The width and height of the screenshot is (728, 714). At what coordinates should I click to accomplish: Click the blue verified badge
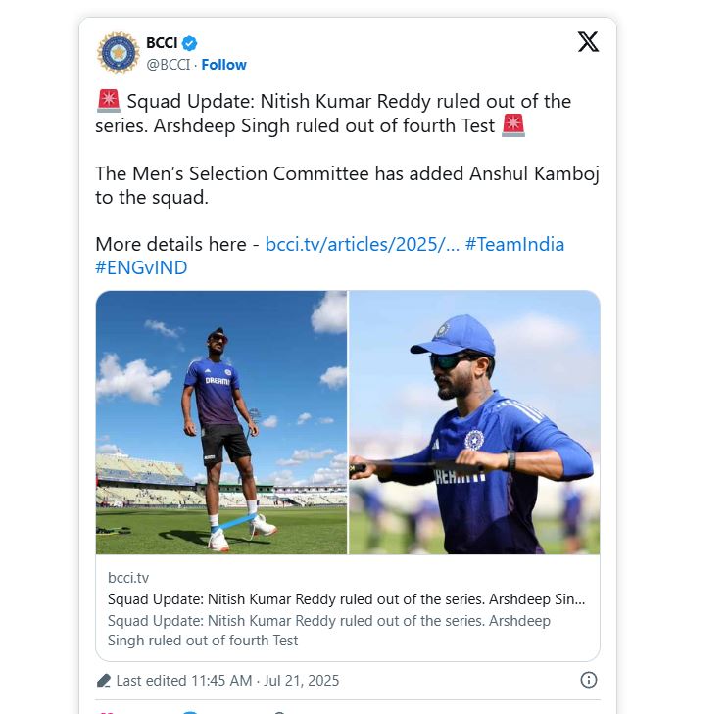[x=190, y=43]
